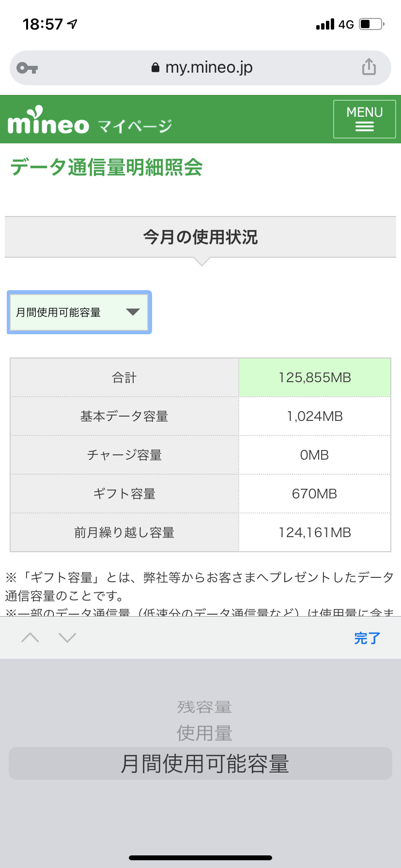401x868 pixels.
Task: Tap the battery icon in status bar
Action: tap(371, 24)
